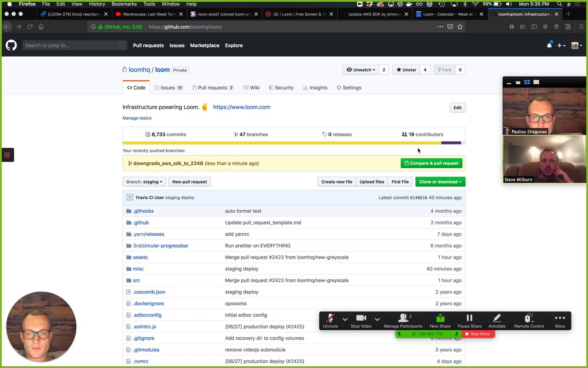Click the New pull request button
This screenshot has width=588, height=368.
point(189,182)
